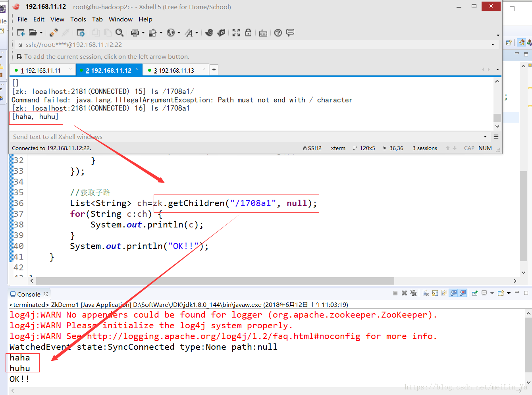Click the New session icon in Xshell toolbar

[x=21, y=33]
